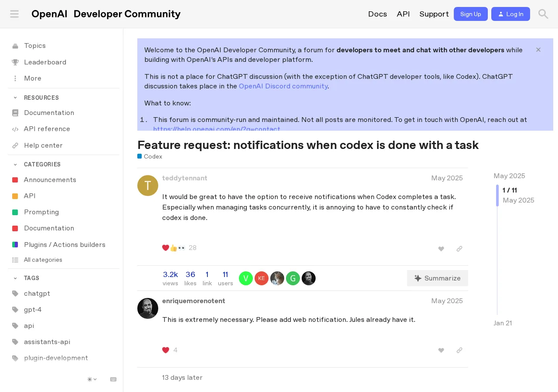The image size is (558, 392).
Task: Toggle the color theme switcher
Action: click(92, 379)
